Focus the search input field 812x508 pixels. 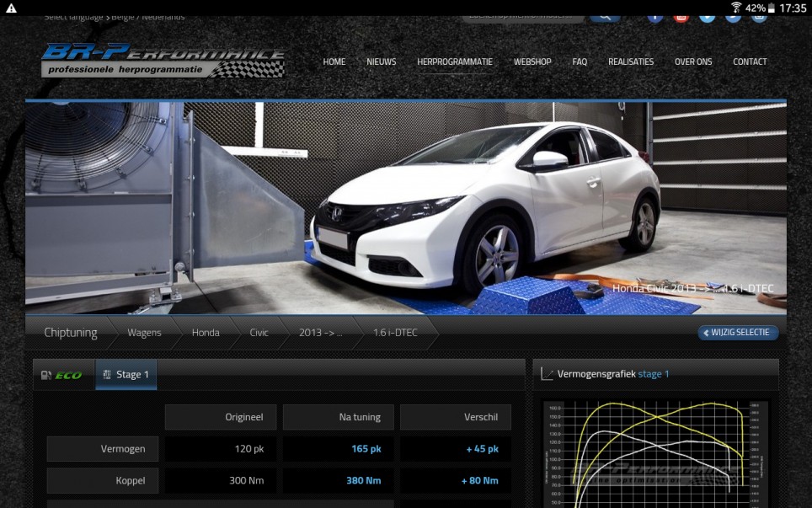(523, 19)
